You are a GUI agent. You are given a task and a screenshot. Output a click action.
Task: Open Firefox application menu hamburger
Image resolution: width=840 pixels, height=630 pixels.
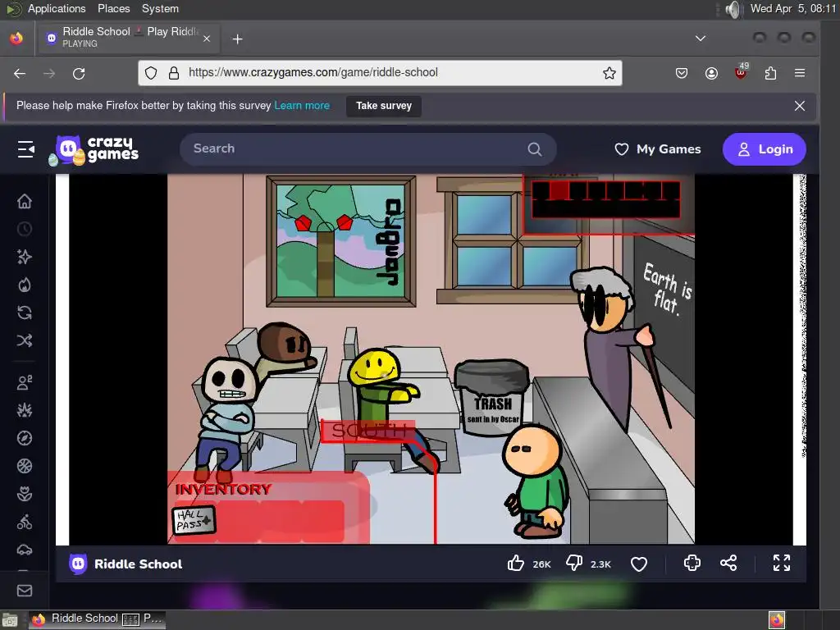pos(800,73)
